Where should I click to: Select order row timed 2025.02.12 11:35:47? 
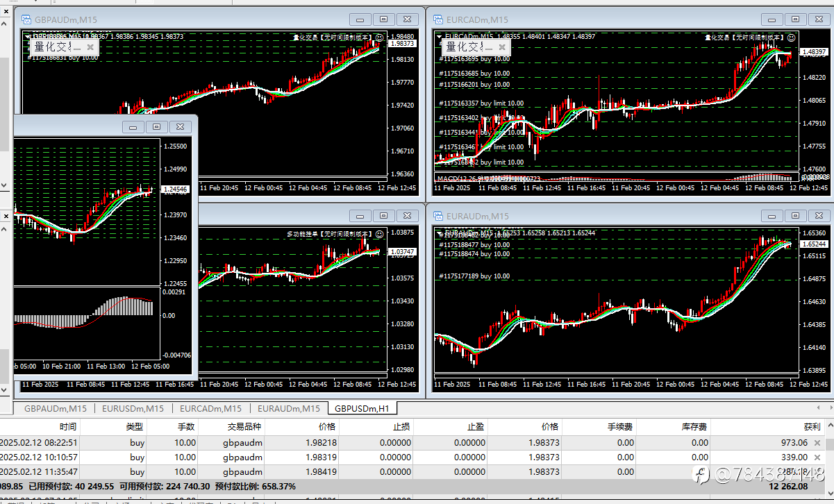pyautogui.click(x=413, y=472)
